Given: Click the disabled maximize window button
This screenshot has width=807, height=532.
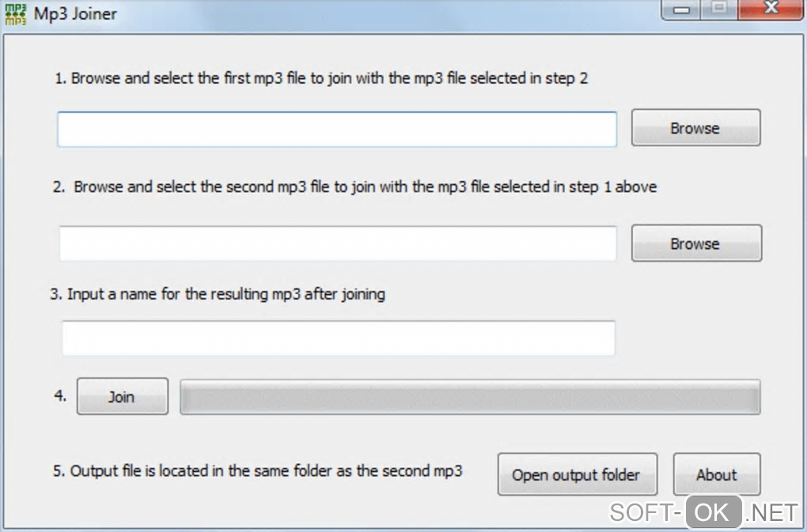Looking at the screenshot, I should click(x=719, y=9).
